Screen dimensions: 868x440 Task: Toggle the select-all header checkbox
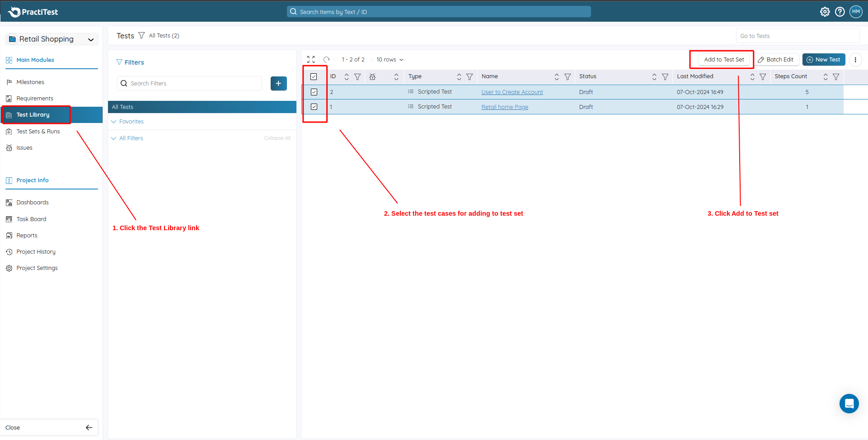(314, 77)
